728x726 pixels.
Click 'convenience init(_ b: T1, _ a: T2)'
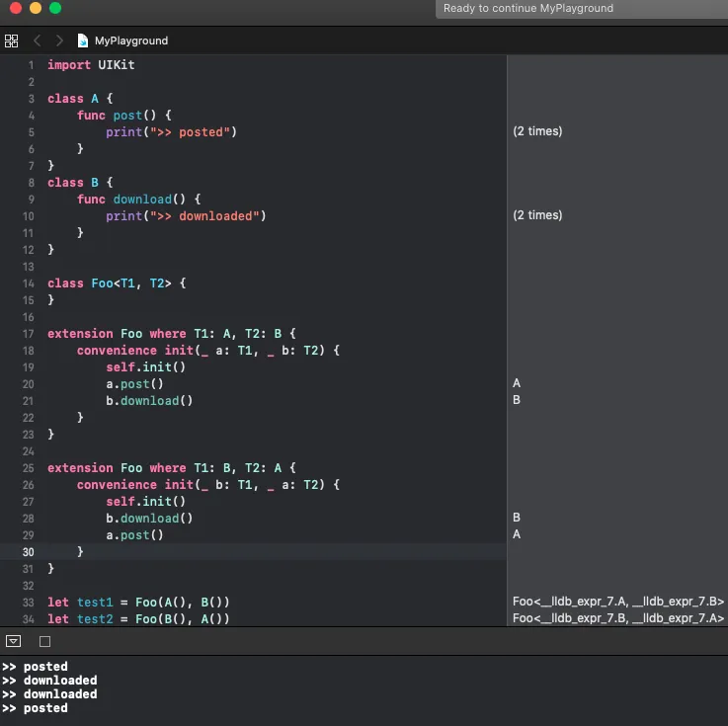point(201,485)
